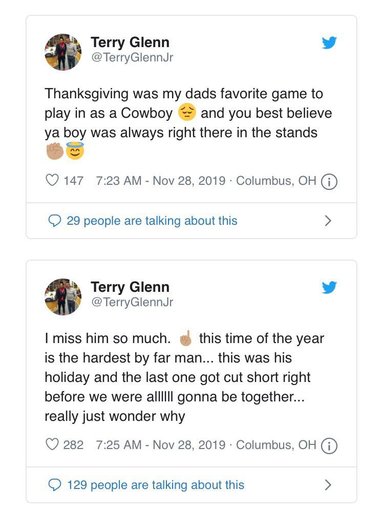The image size is (384, 512).
Task: Click the 147 likes count
Action: [73, 181]
